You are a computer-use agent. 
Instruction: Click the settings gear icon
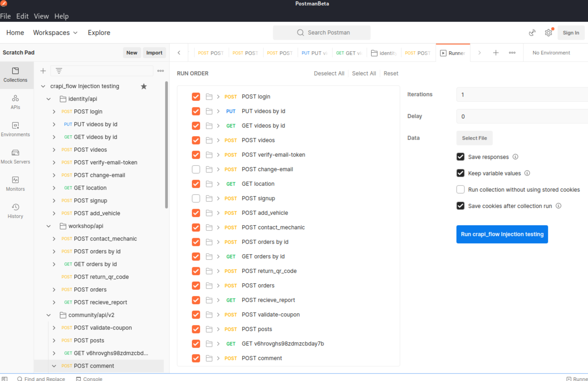[x=548, y=33]
